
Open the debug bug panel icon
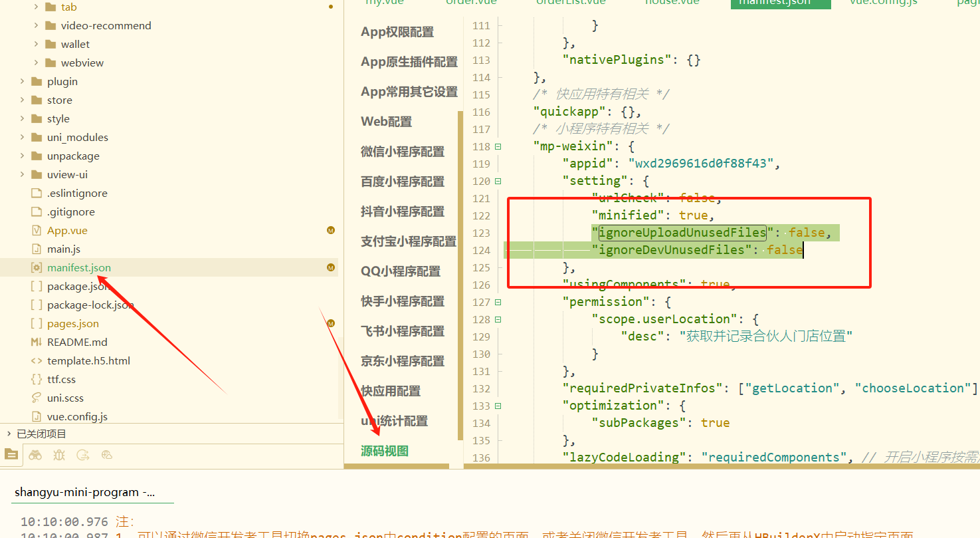click(x=59, y=455)
